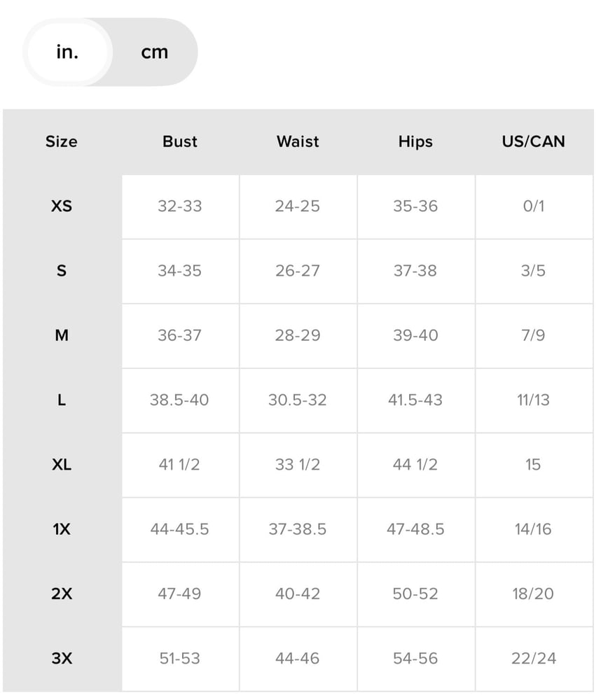Image resolution: width=601 pixels, height=700 pixels.
Task: Select the 3X size row label
Action: (x=62, y=659)
